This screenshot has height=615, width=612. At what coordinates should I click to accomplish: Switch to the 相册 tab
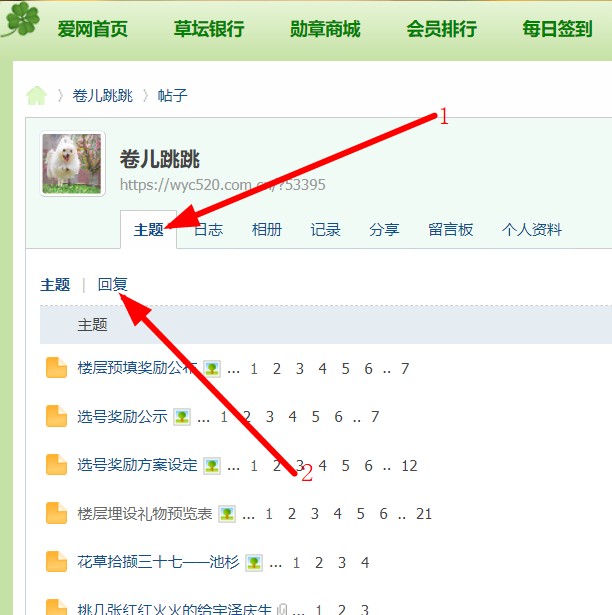[x=267, y=229]
